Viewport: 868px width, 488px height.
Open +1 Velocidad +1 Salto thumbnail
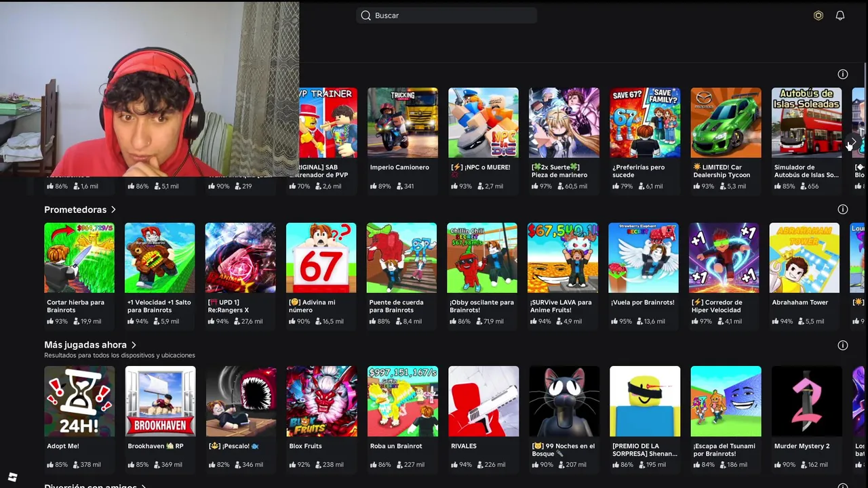[160, 258]
